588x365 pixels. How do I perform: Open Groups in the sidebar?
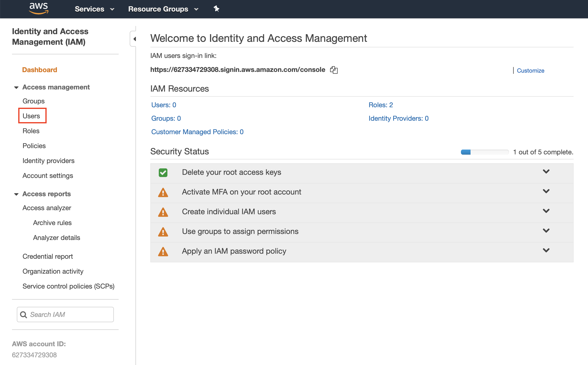coord(34,101)
